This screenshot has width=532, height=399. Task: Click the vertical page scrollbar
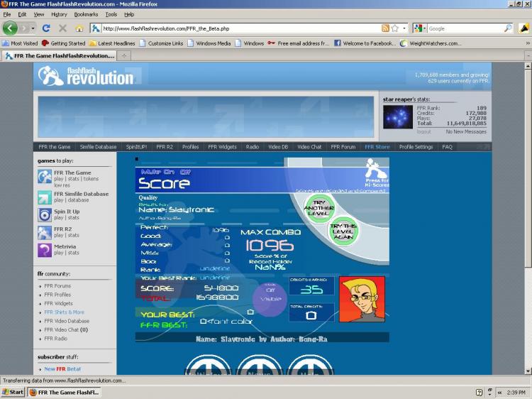pyautogui.click(x=528, y=219)
